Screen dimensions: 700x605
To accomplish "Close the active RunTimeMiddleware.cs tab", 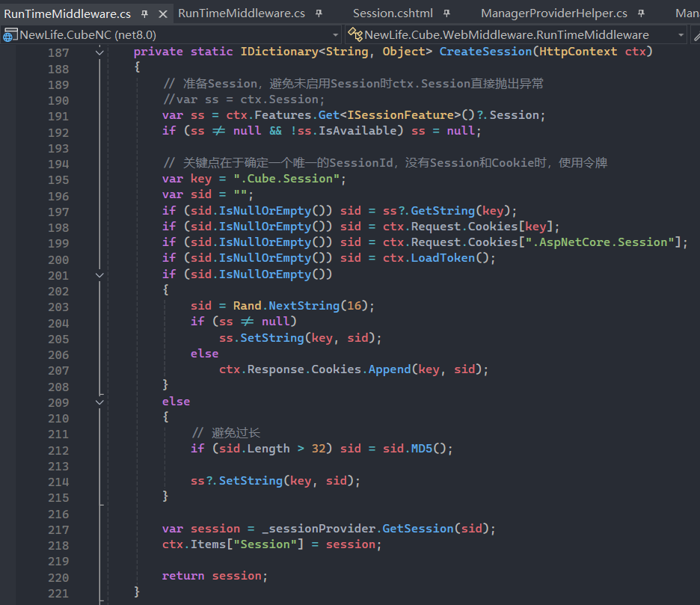I will (163, 13).
